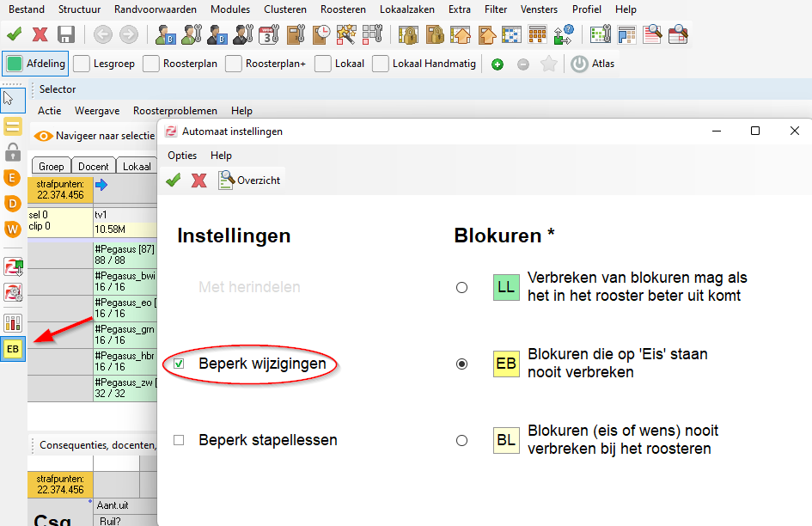
Task: Click the green checkmark in dialog toolbar
Action: pos(174,180)
